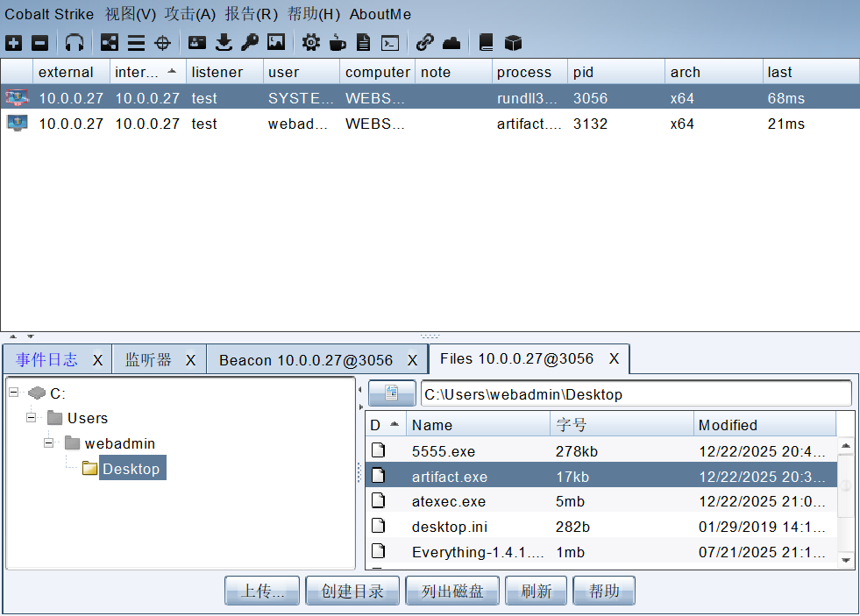The height and width of the screenshot is (616, 860).
Task: Open the AboutMe menu
Action: 380,14
